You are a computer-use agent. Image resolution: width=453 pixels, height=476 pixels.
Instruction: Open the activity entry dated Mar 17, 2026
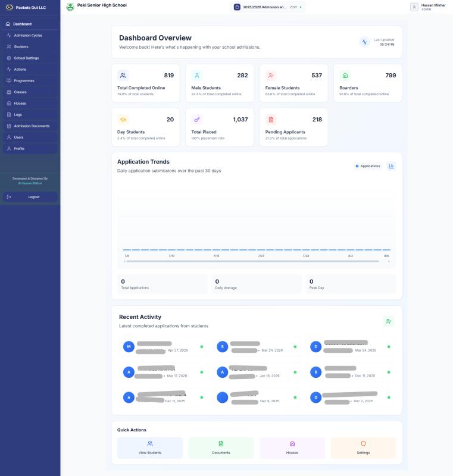click(163, 372)
